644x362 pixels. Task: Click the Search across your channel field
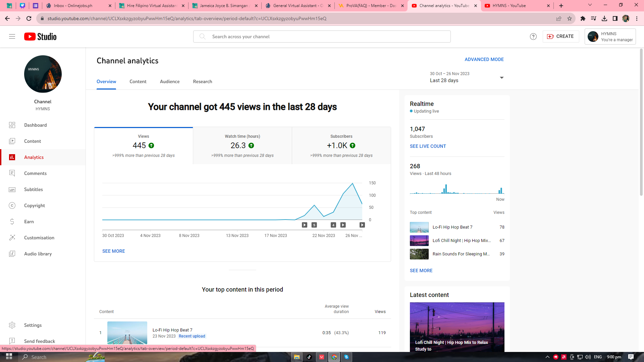click(x=322, y=37)
